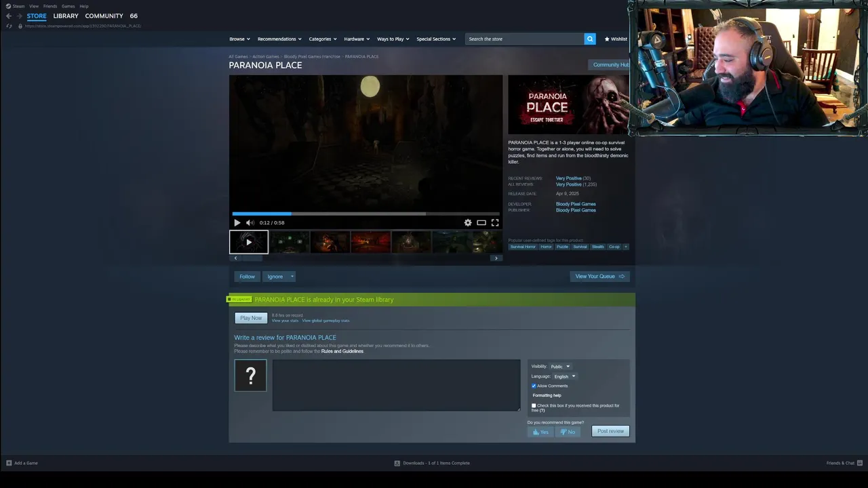Open the Downloads status
This screenshot has height=488, width=868.
(x=432, y=463)
